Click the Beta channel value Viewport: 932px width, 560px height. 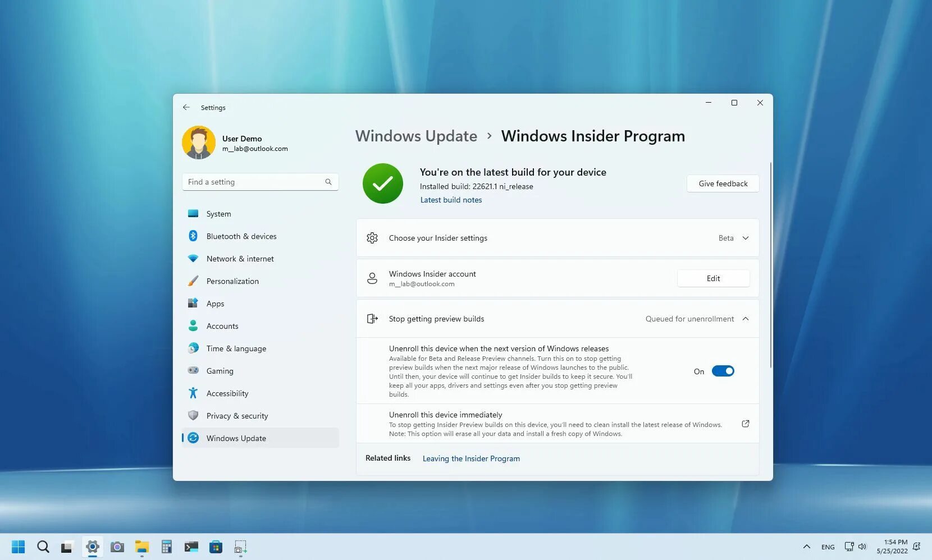click(726, 238)
